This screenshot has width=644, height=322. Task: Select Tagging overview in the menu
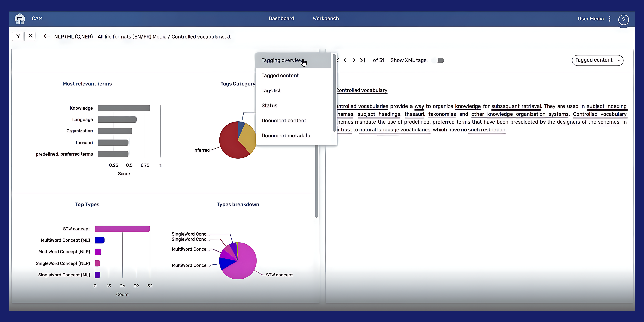click(x=293, y=60)
